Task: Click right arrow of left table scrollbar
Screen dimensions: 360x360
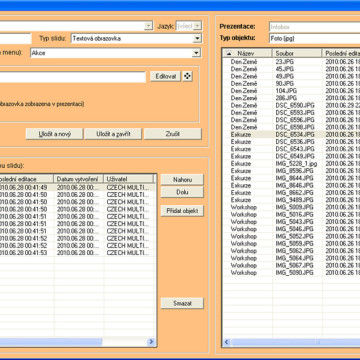Action: pos(151,342)
